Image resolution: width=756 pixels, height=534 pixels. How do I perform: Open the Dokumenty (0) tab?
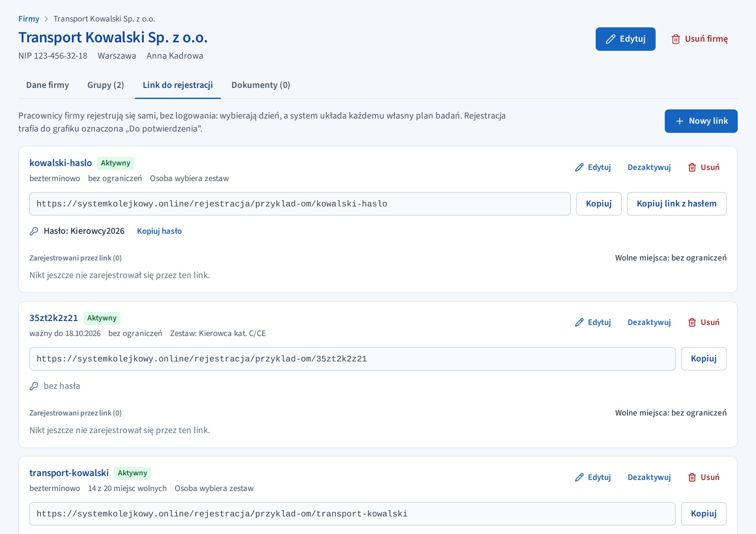pos(261,85)
